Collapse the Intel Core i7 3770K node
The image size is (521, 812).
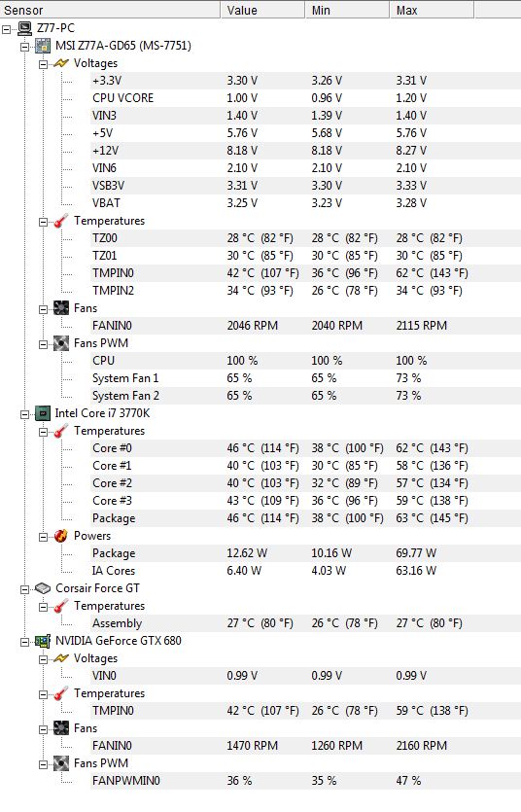pyautogui.click(x=25, y=414)
